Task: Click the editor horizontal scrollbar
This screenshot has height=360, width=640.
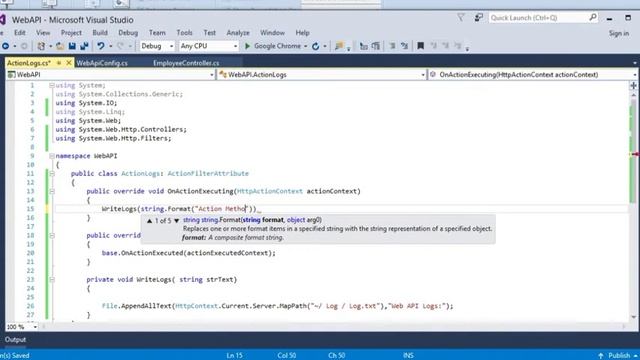Action: point(334,327)
